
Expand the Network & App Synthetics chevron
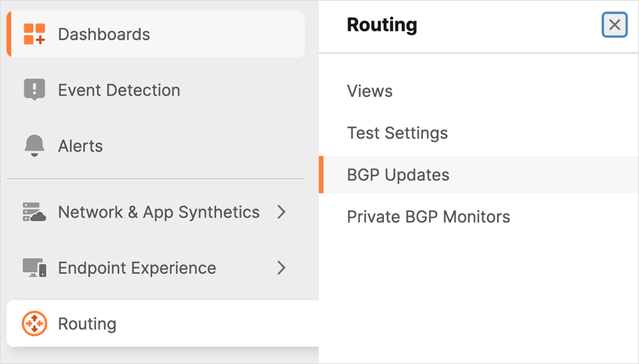pos(281,213)
